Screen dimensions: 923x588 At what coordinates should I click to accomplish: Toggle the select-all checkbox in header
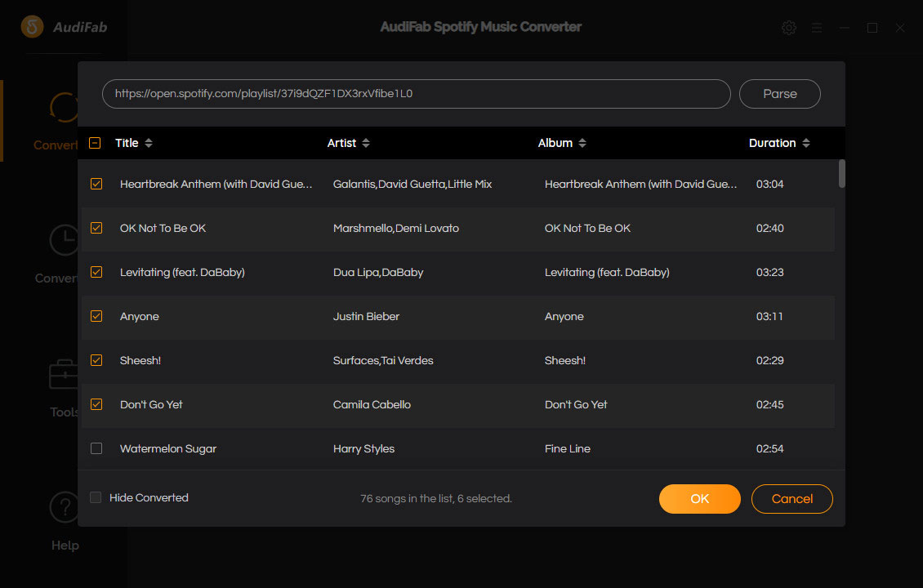(x=95, y=143)
